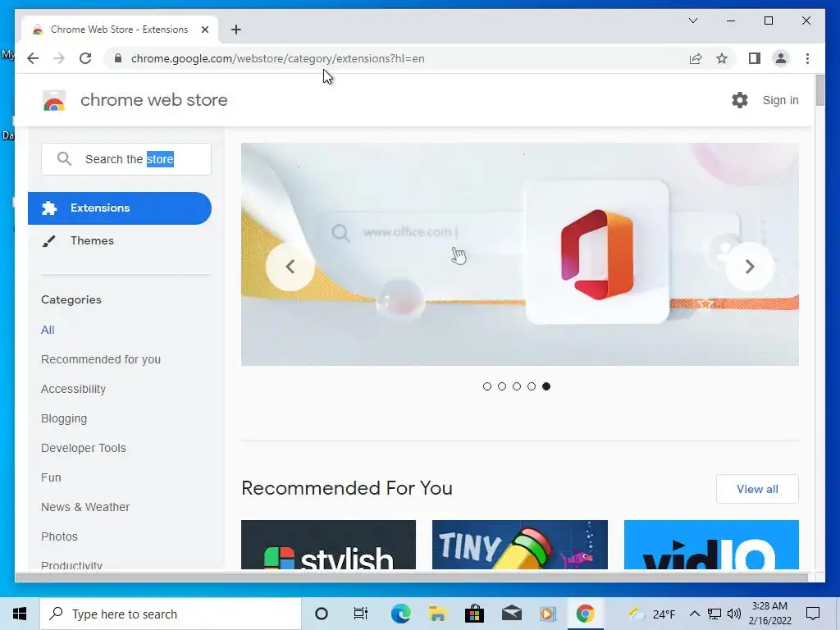Open File Explorer from taskbar
Image resolution: width=840 pixels, height=630 pixels.
437,614
